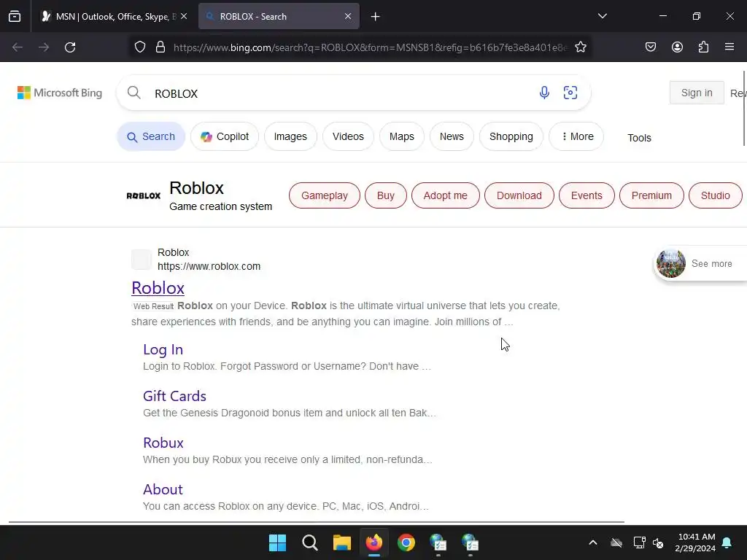Image resolution: width=747 pixels, height=560 pixels.
Task: Open a new tab with plus button
Action: point(376,17)
